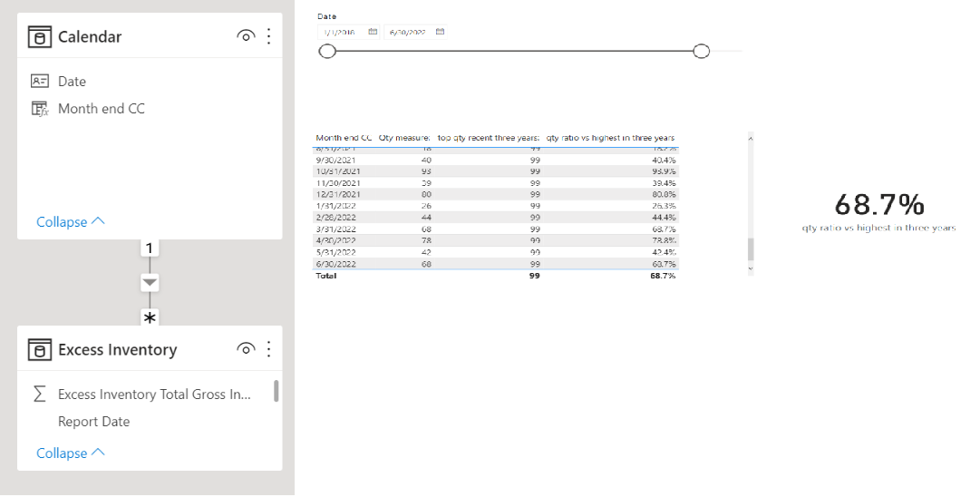Viewport: 980px width, 497px height.
Task: Click the Total row label
Action: 326,276
